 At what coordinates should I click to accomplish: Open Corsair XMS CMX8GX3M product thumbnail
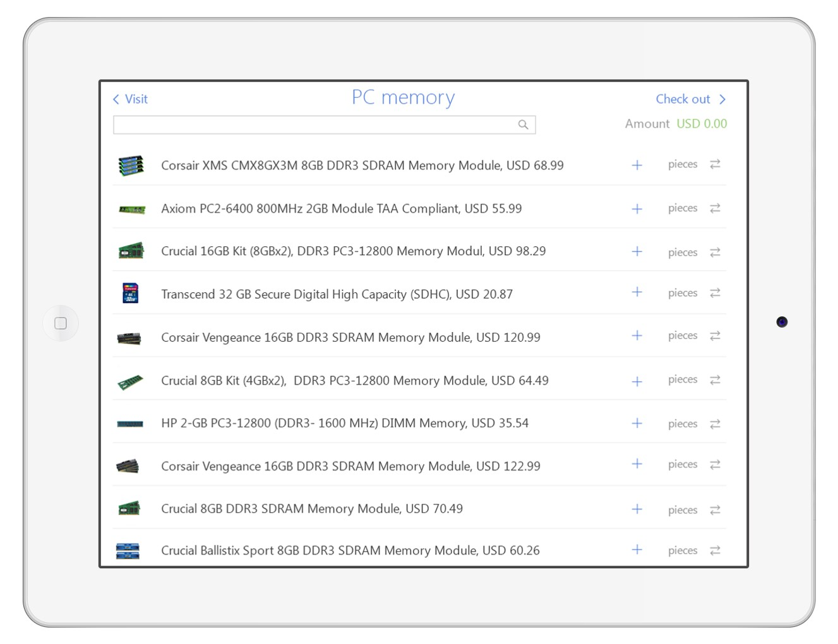click(131, 165)
